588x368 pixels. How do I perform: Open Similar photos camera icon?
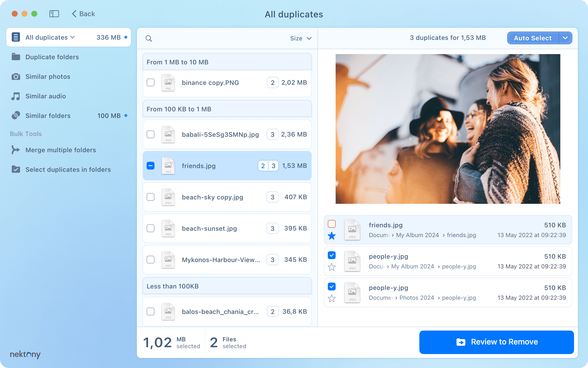tap(16, 77)
